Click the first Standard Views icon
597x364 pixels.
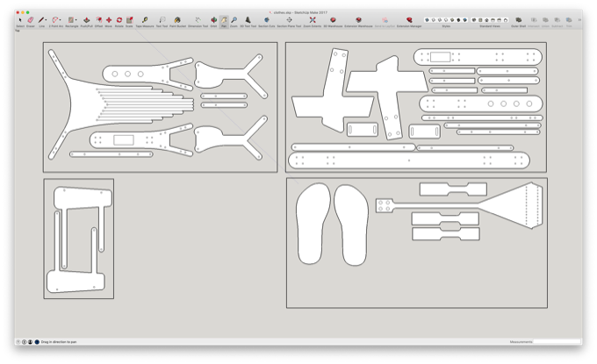click(474, 20)
